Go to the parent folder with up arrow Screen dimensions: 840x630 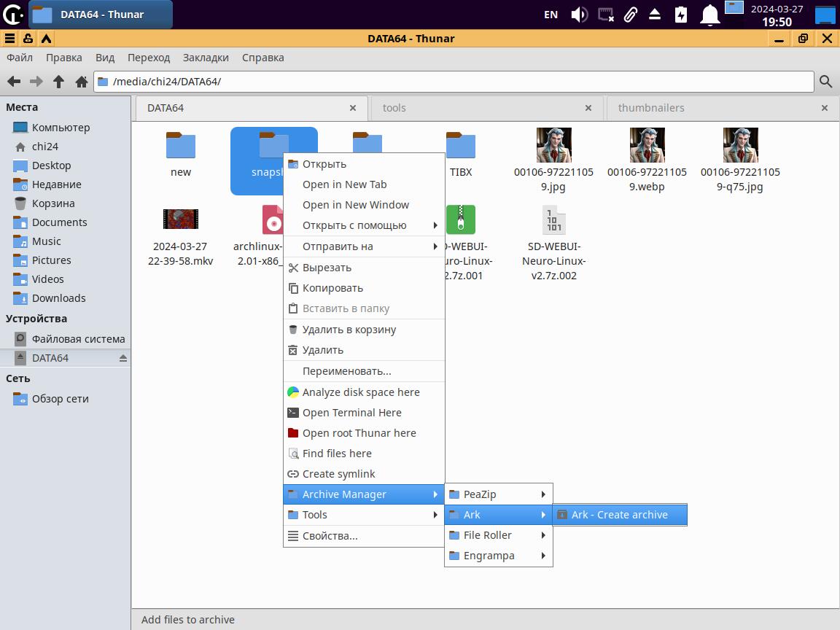pyautogui.click(x=59, y=82)
